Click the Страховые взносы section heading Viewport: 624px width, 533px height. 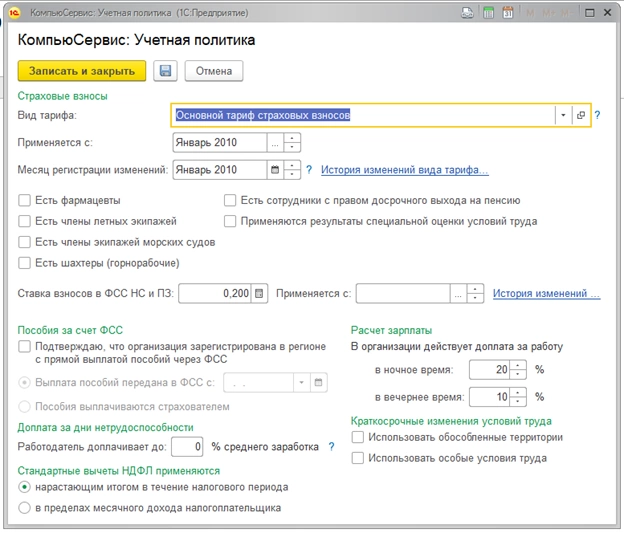tap(62, 96)
